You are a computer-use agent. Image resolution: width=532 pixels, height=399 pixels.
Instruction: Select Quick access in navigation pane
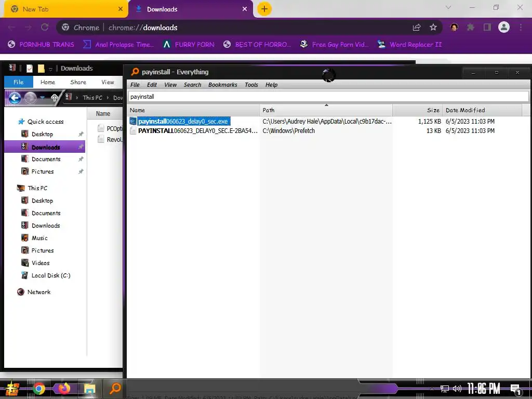[46, 122]
